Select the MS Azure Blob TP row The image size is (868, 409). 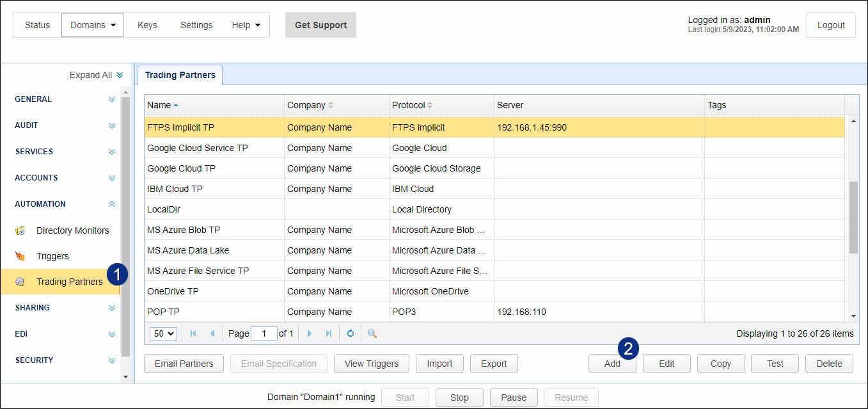coord(494,230)
